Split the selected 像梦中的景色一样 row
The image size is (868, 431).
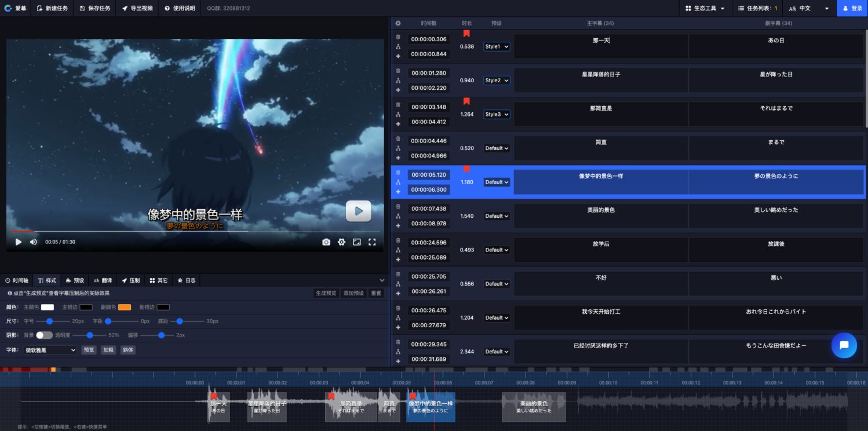(398, 182)
